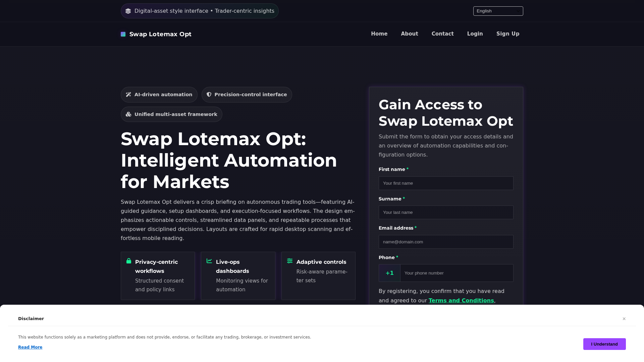Viewport: 644px width, 362px height.
Task: Click the lock icon on Privacy-centric workflows card
Action: [x=129, y=261]
